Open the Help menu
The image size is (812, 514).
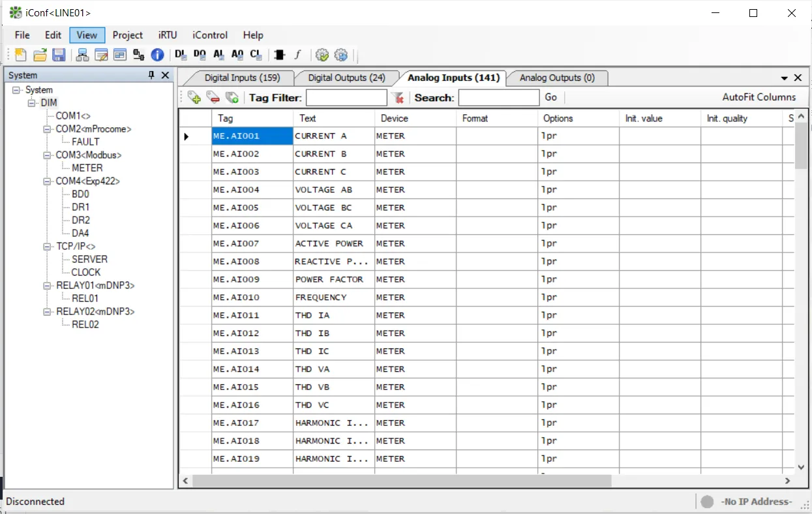[x=253, y=35]
